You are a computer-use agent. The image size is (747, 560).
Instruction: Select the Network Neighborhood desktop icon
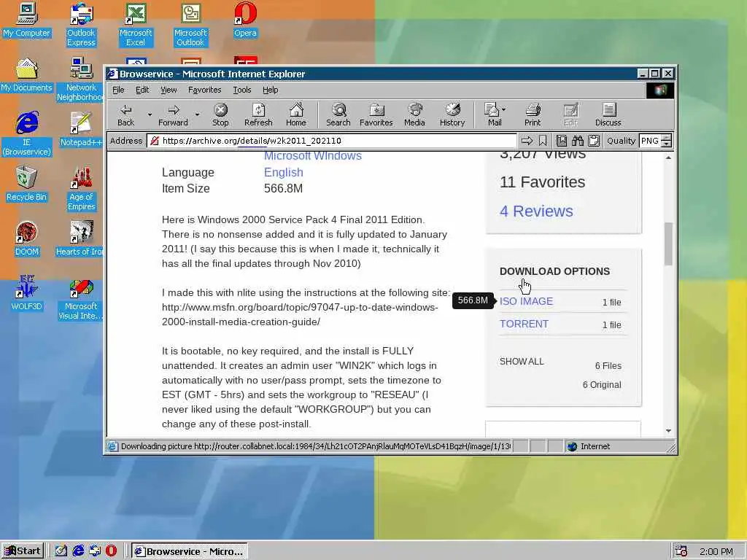click(x=81, y=79)
